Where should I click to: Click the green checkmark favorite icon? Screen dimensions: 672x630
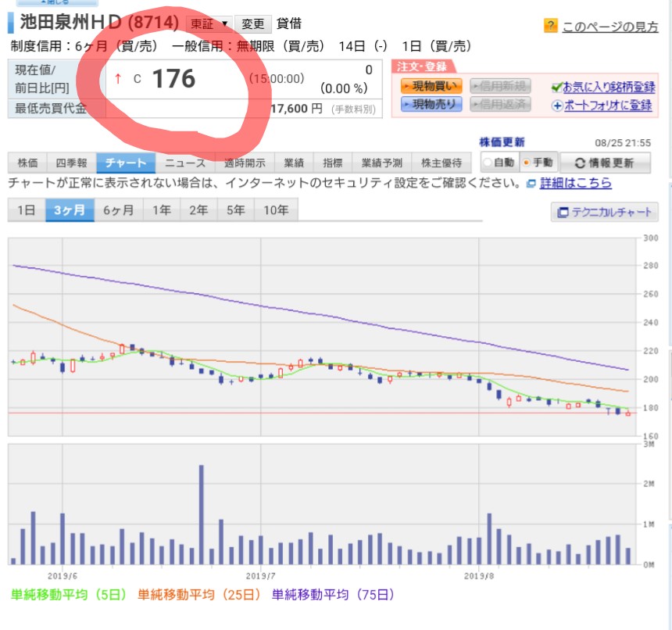556,88
